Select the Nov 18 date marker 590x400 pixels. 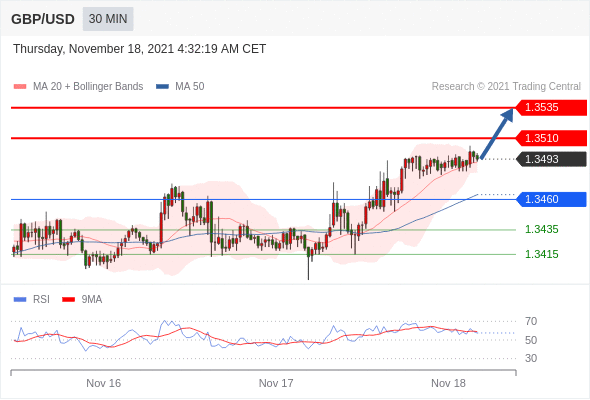(448, 383)
